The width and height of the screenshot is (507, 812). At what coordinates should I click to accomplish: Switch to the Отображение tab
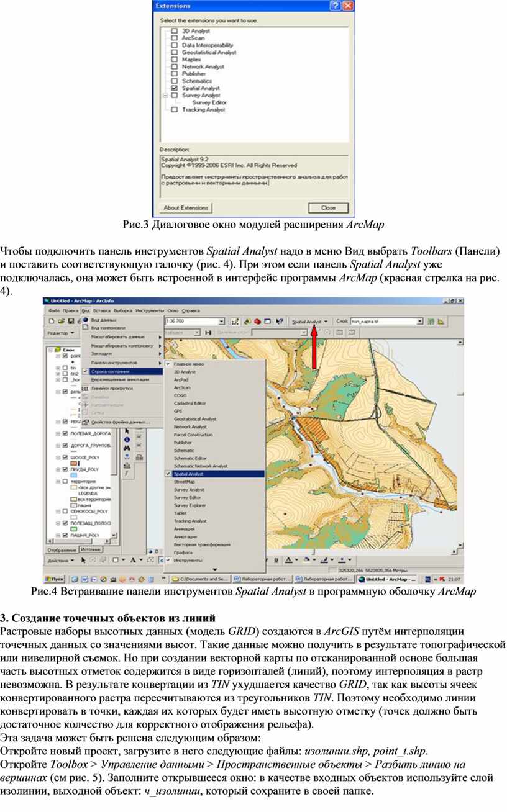pos(62,549)
